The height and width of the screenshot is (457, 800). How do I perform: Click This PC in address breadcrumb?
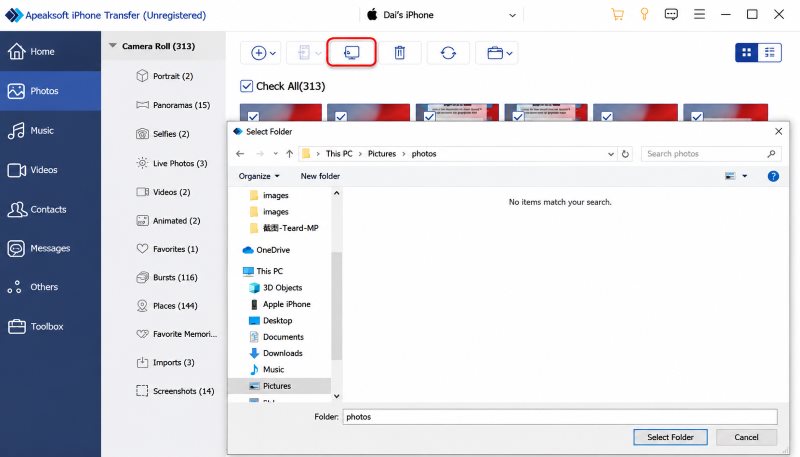tap(339, 154)
